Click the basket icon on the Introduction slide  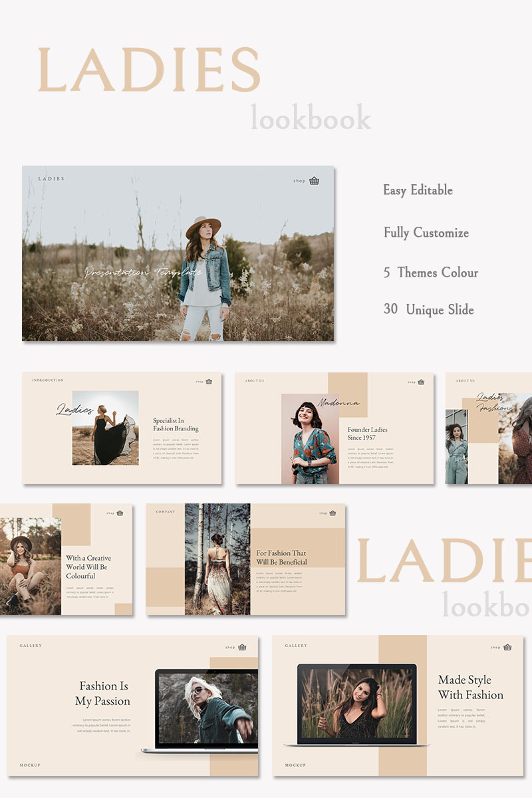(x=209, y=382)
